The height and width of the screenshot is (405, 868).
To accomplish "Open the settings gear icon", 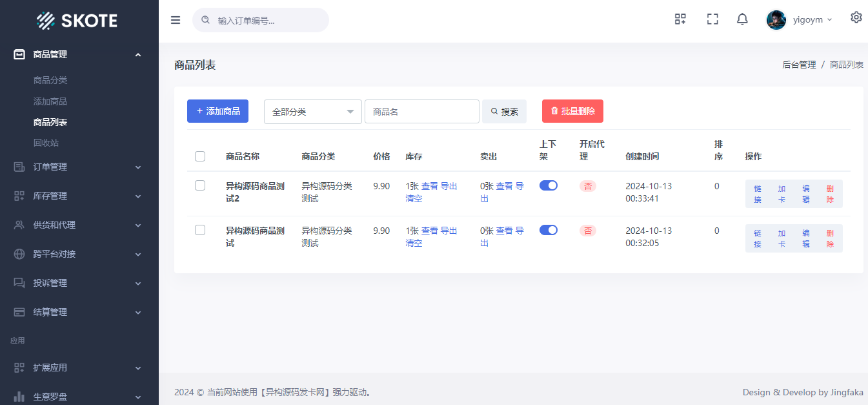I will tap(856, 17).
